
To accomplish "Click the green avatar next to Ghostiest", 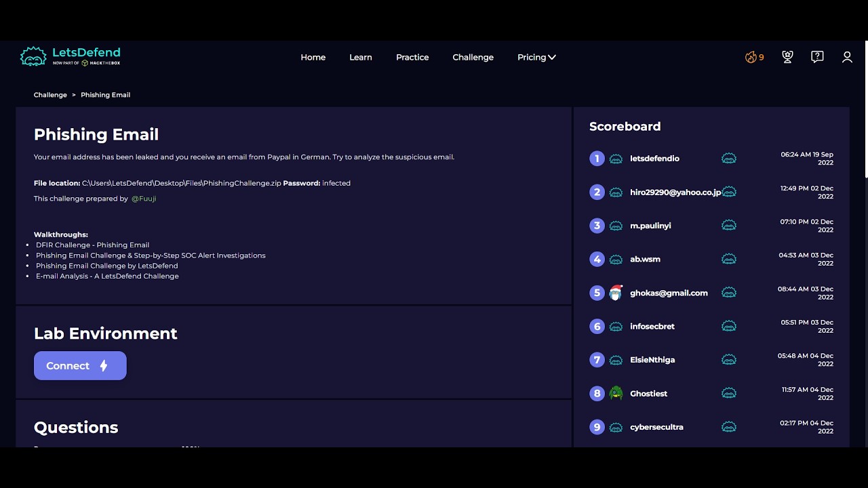I will 616,393.
